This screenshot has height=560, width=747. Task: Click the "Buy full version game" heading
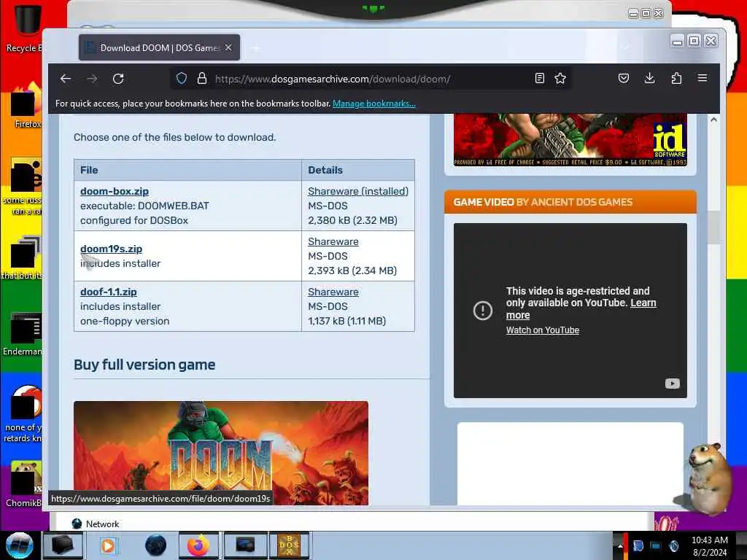pyautogui.click(x=144, y=365)
